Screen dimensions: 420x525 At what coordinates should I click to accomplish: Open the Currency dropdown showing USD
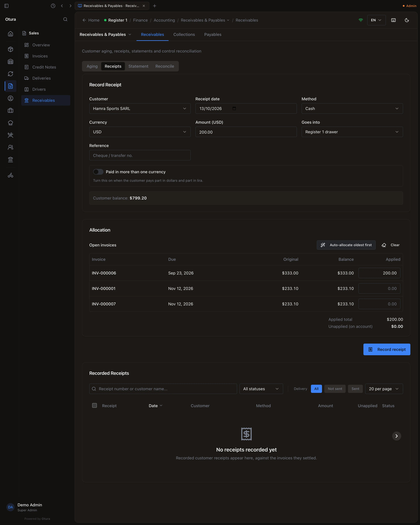140,132
